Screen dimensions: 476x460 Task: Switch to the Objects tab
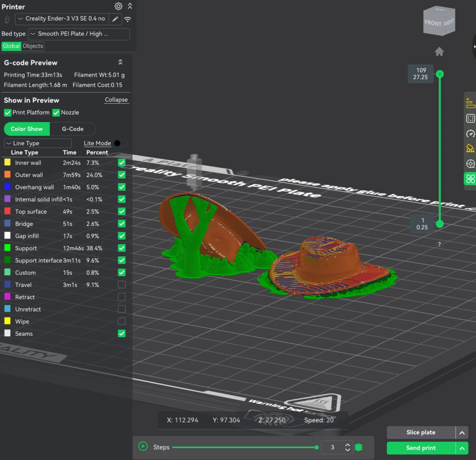(x=33, y=46)
